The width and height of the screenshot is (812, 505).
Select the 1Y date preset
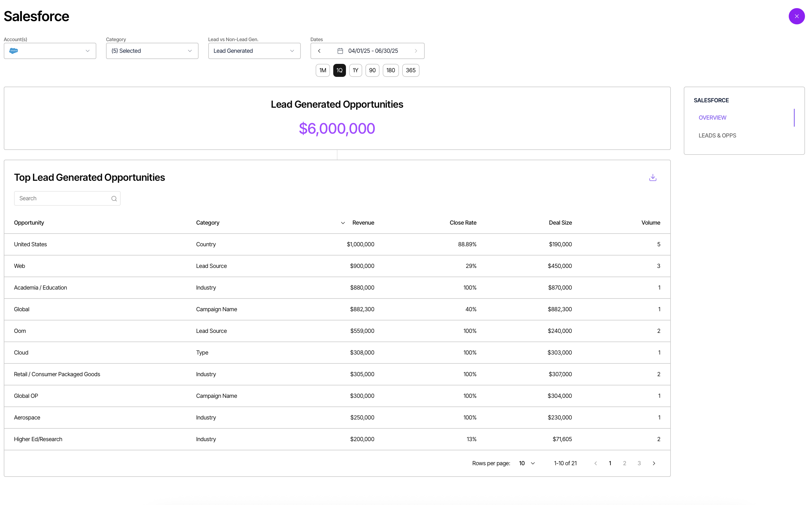click(355, 70)
